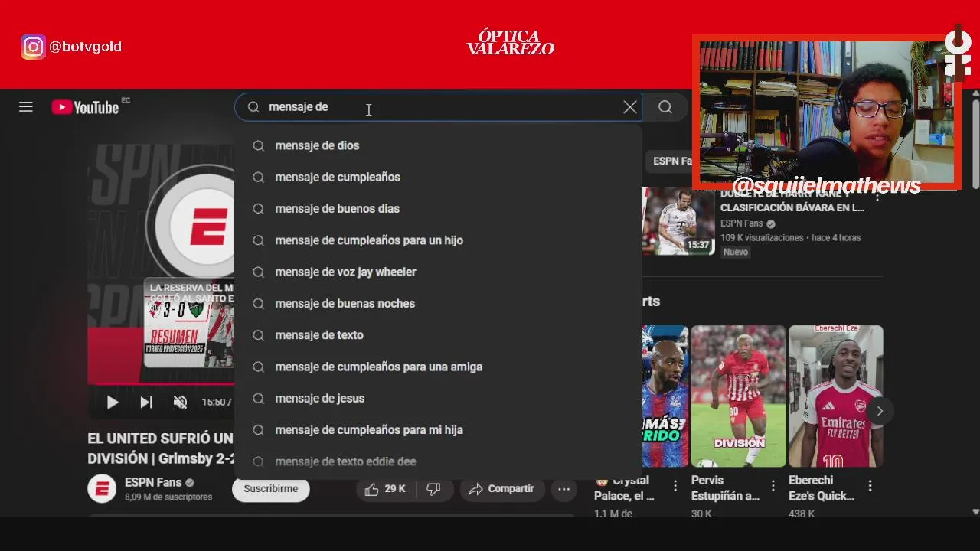Select suggestion 'mensaje de texto'
The width and height of the screenshot is (980, 551).
click(x=438, y=335)
